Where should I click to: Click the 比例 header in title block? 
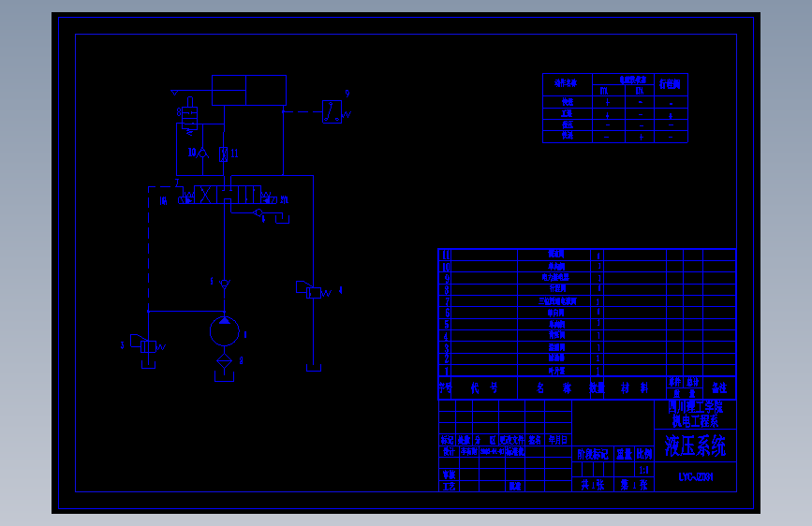pos(644,454)
